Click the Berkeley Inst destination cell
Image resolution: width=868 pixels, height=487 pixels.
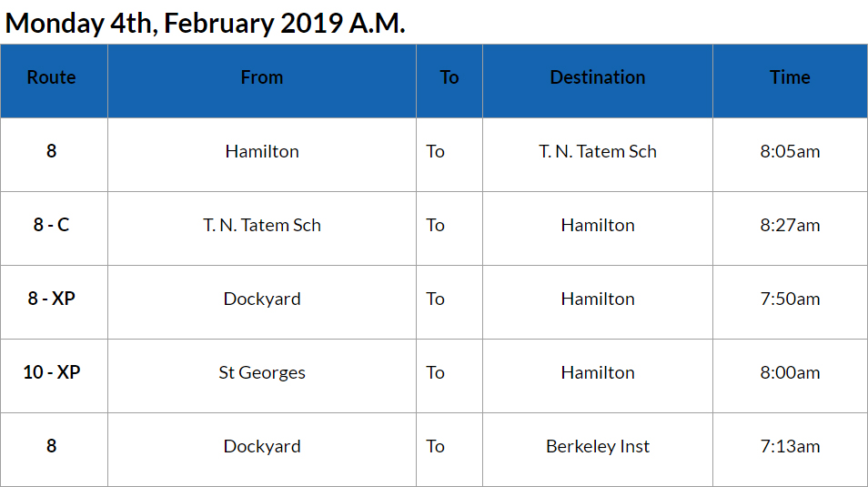point(598,446)
